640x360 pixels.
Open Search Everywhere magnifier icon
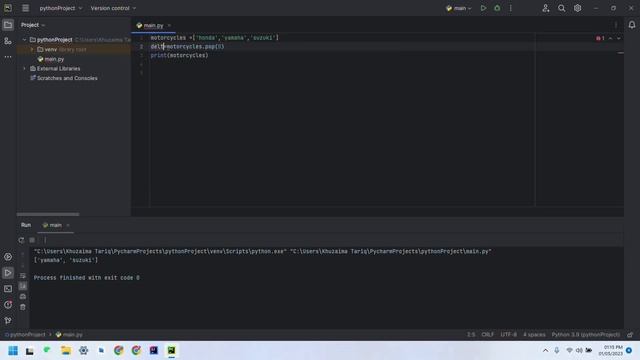(562, 8)
